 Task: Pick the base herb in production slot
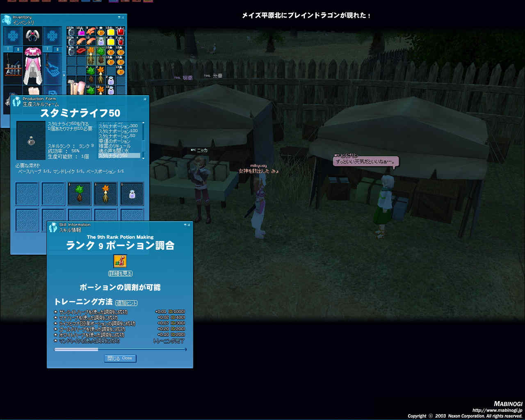point(80,194)
